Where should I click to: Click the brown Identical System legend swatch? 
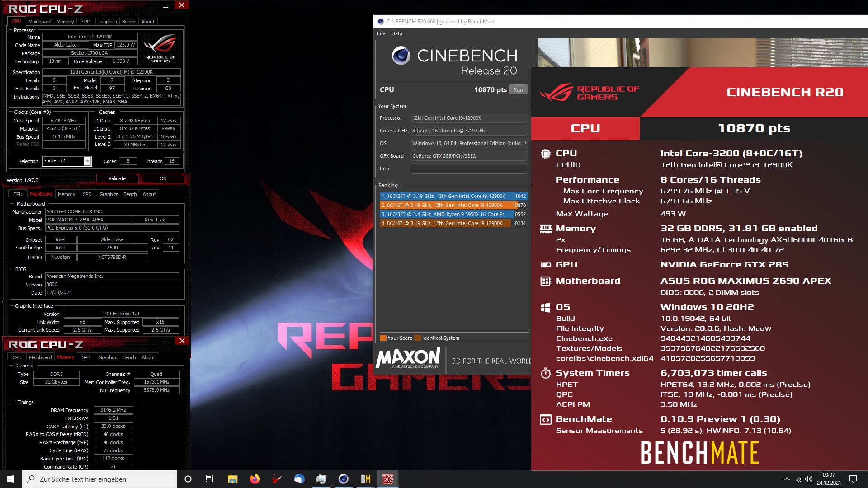tap(417, 338)
